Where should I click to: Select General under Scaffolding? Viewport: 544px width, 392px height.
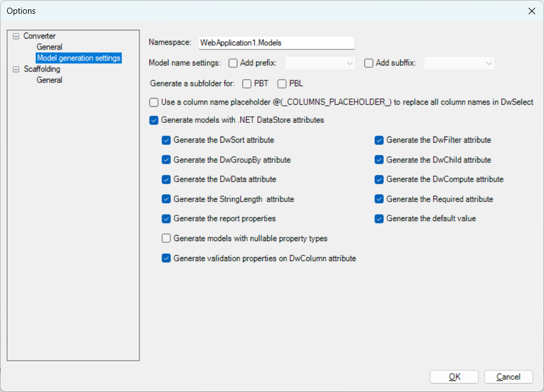click(49, 80)
